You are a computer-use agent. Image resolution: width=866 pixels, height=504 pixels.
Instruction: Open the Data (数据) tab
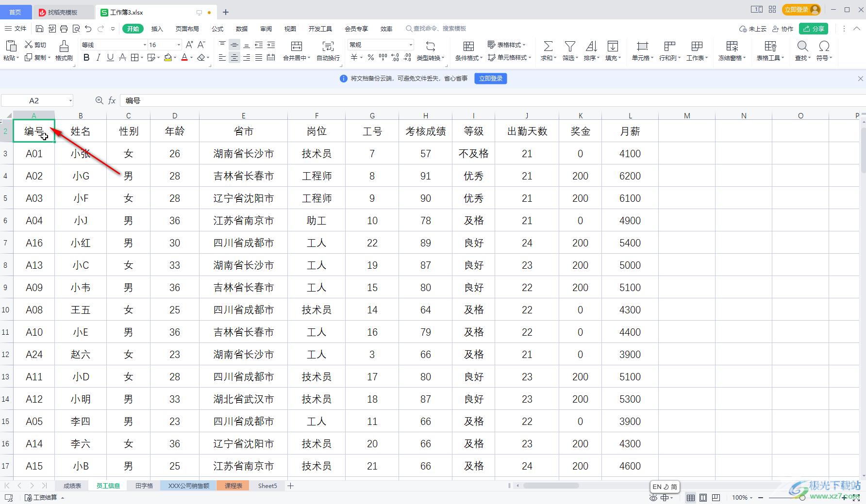(242, 29)
